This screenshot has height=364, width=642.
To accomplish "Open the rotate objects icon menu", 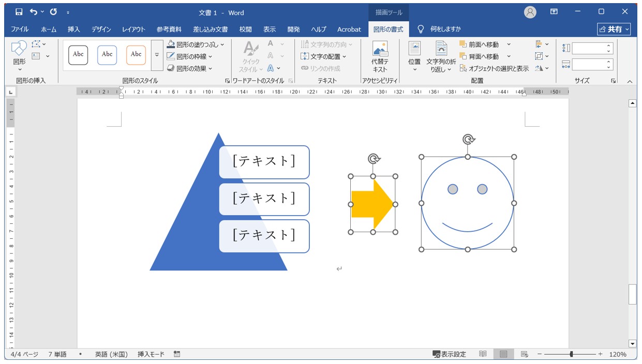I will [x=542, y=68].
